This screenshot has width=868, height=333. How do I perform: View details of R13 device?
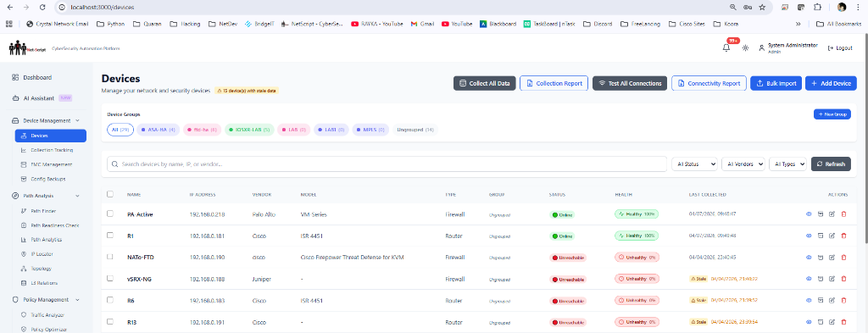(808, 322)
